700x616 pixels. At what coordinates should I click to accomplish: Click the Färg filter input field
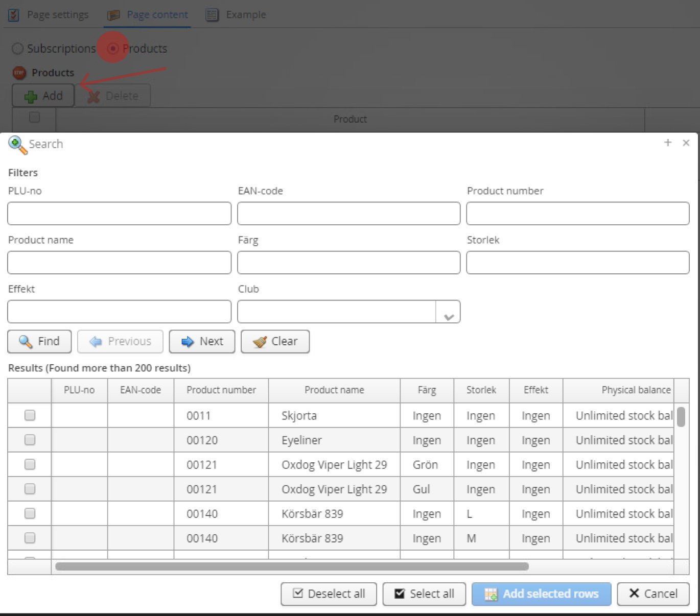[x=348, y=263]
